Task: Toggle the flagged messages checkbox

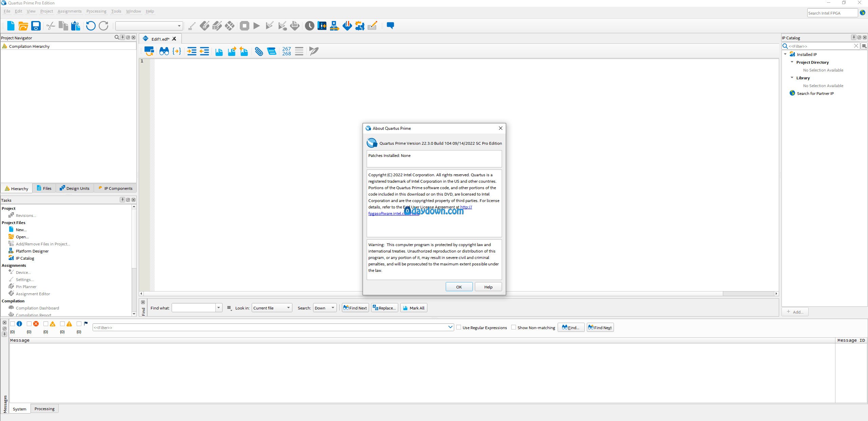Action: pyautogui.click(x=79, y=324)
